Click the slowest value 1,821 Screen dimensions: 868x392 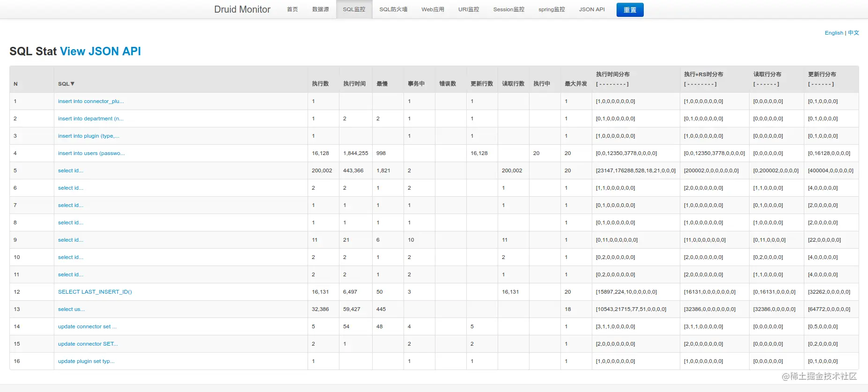(383, 170)
